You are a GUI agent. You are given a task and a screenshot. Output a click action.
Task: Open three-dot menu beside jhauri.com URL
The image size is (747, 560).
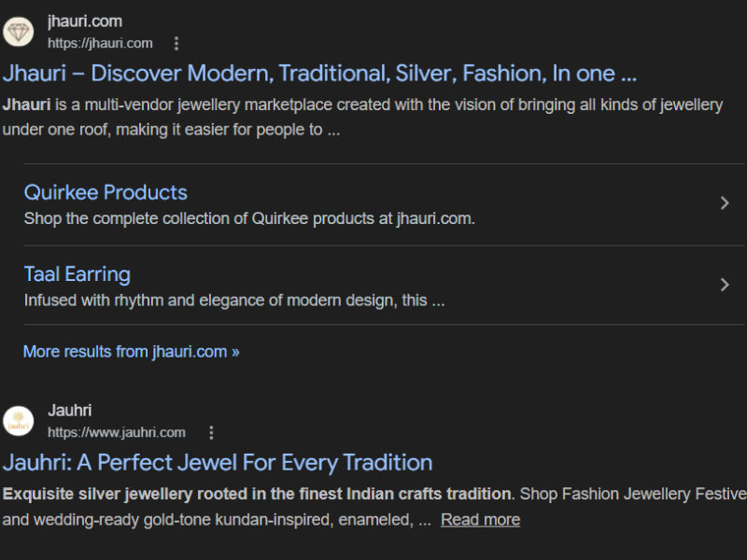[176, 43]
